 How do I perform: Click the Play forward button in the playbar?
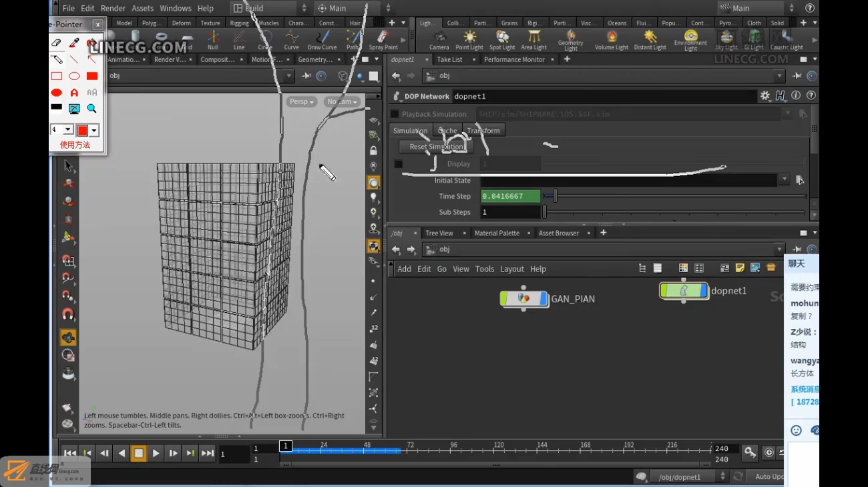click(156, 453)
